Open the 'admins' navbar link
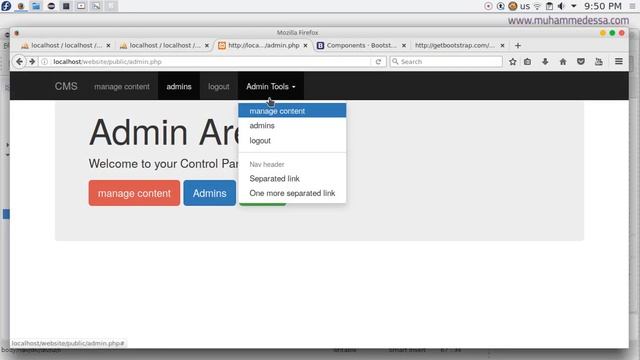The width and height of the screenshot is (640, 360). (179, 86)
